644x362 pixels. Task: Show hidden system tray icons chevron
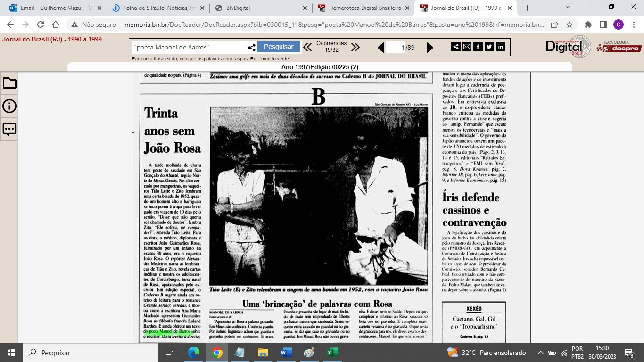pos(541,353)
